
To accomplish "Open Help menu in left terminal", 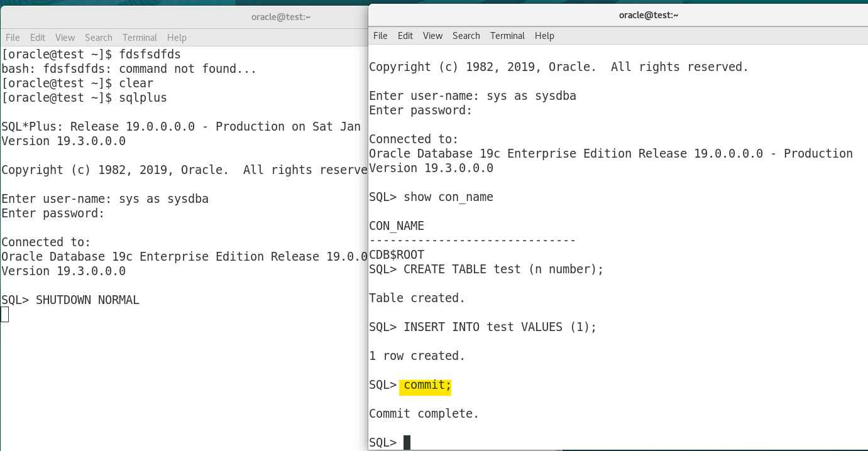I will 177,38.
